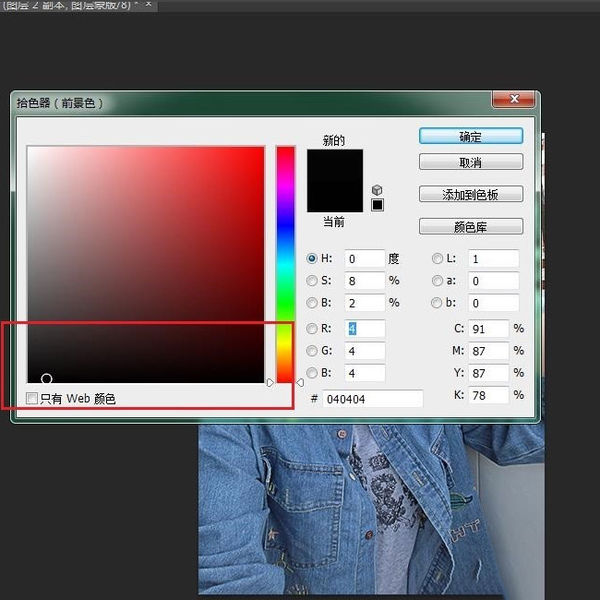
Task: Open the 颜色库 color libraries
Action: pos(471,227)
